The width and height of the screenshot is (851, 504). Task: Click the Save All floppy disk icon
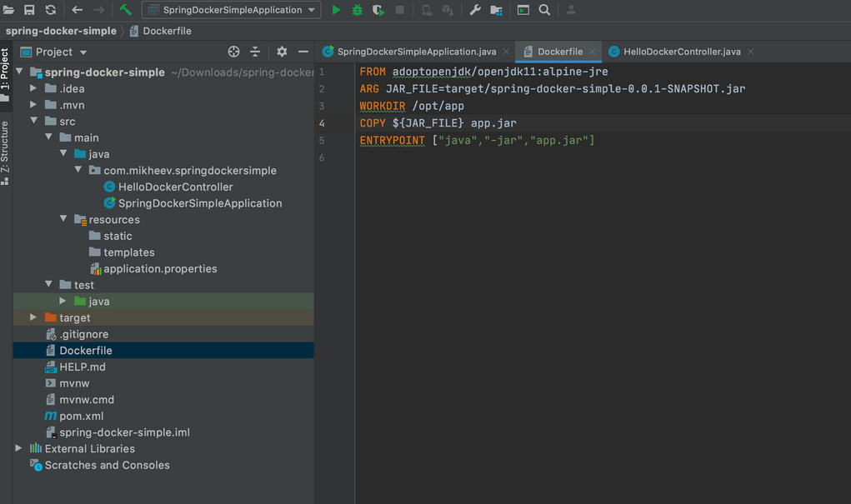[x=29, y=10]
